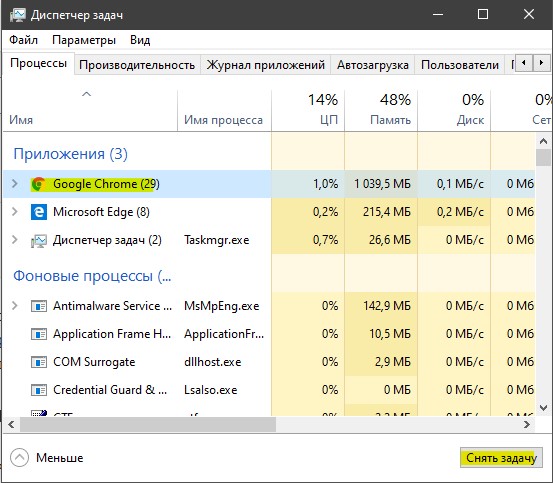Switch to the Пользователи tab
This screenshot has height=483, width=553.
click(x=460, y=65)
